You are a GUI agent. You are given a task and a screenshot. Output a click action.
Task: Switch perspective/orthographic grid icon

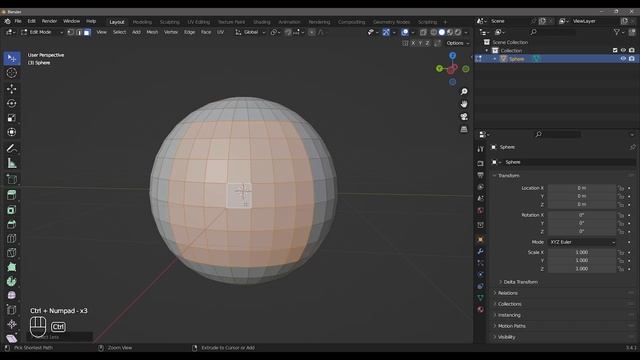pyautogui.click(x=464, y=129)
